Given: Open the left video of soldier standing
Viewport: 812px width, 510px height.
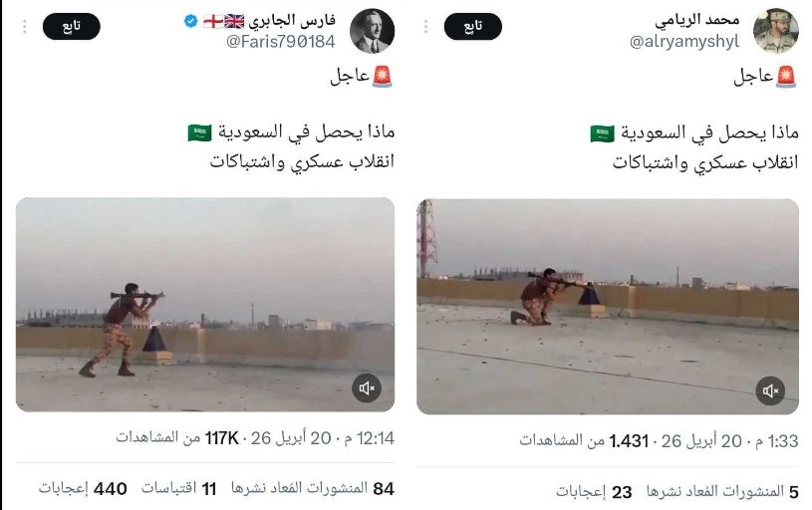Looking at the screenshot, I should click(205, 305).
